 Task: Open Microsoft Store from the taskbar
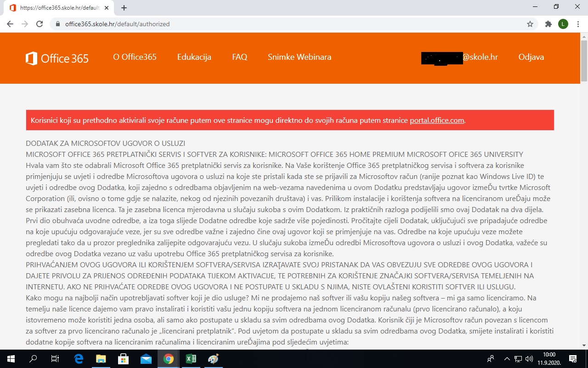coord(124,359)
